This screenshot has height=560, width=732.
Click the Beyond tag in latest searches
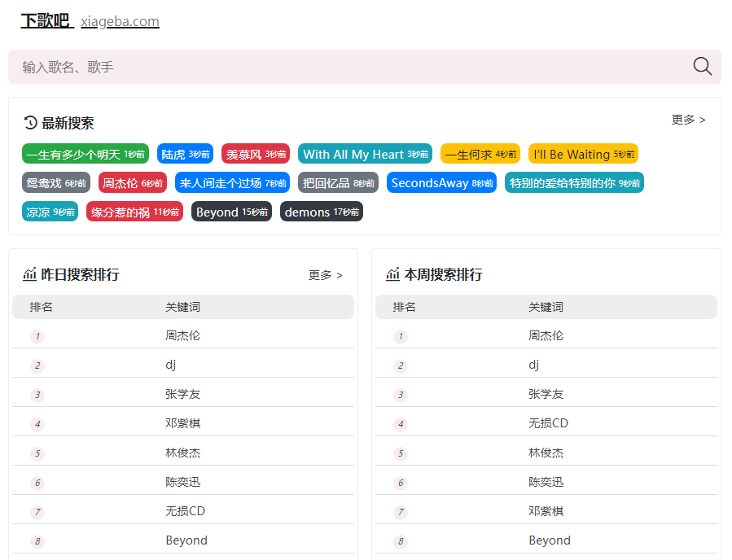click(232, 212)
